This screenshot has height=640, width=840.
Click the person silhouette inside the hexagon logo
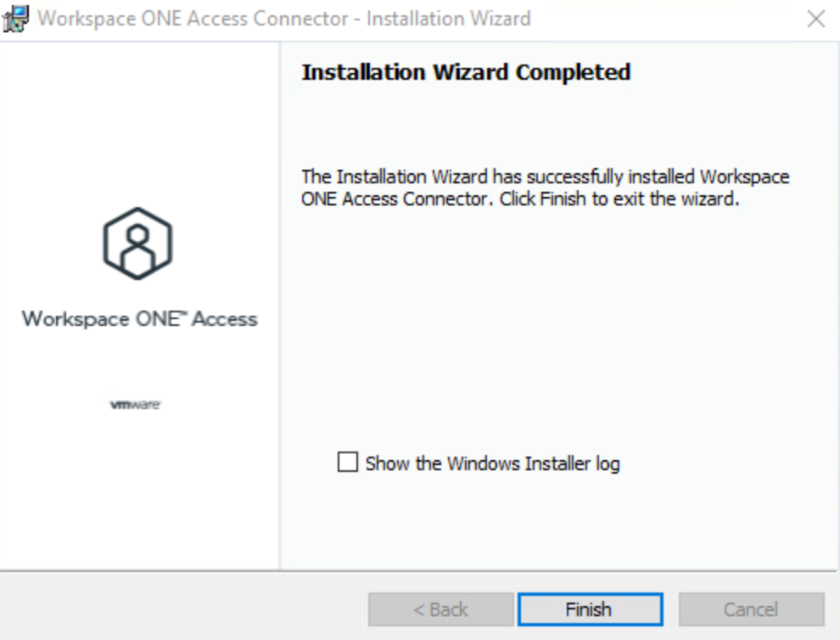(x=137, y=246)
